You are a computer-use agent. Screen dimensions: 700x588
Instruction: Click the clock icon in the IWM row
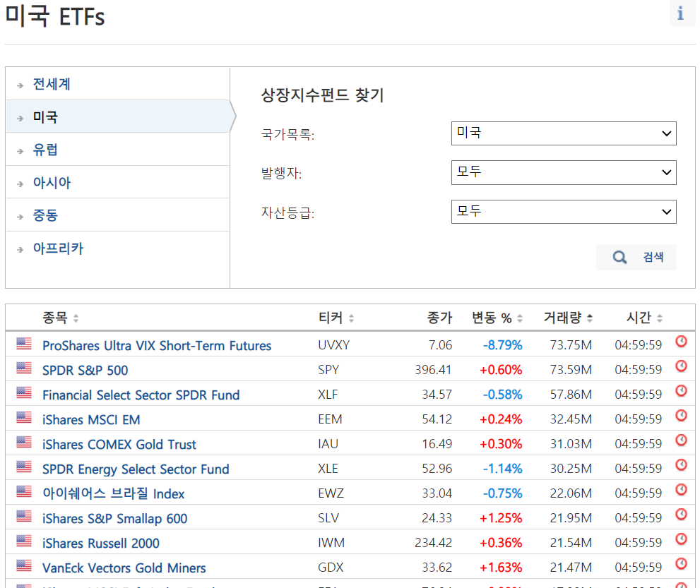tap(681, 539)
